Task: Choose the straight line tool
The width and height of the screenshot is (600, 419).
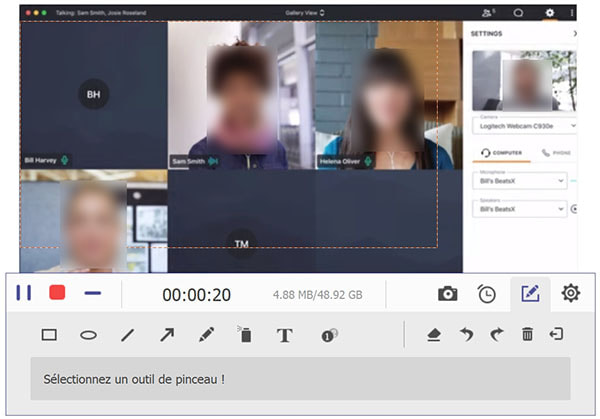Action: point(127,335)
